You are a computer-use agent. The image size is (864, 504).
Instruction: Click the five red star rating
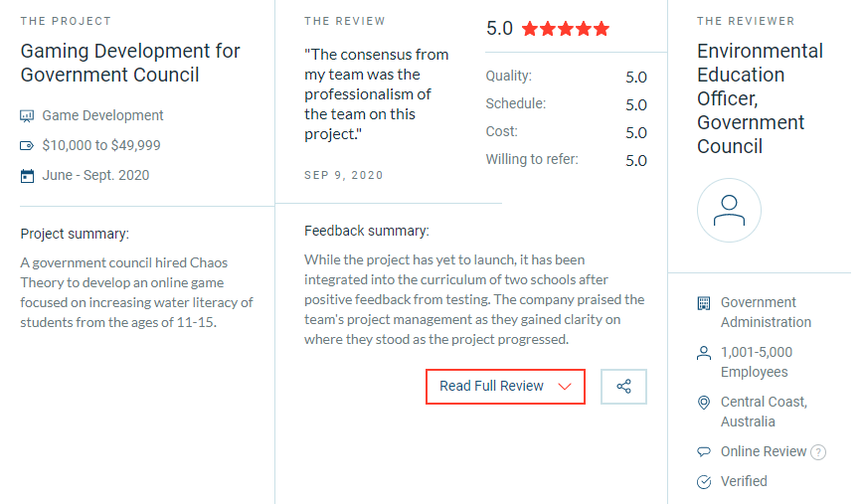565,29
